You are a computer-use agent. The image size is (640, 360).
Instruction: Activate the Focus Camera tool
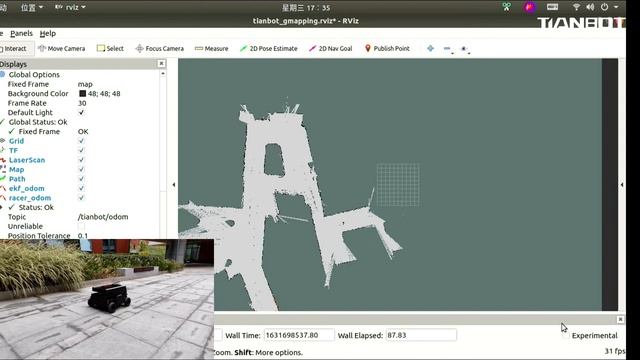pyautogui.click(x=160, y=49)
